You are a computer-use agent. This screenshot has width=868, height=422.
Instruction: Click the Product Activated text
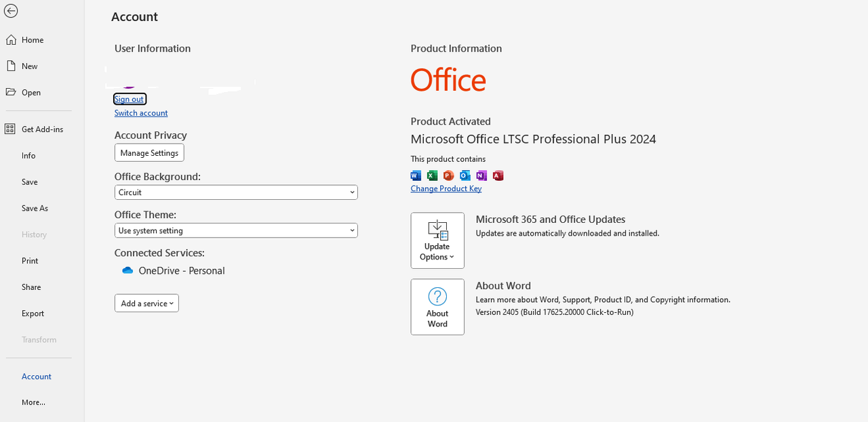click(450, 121)
